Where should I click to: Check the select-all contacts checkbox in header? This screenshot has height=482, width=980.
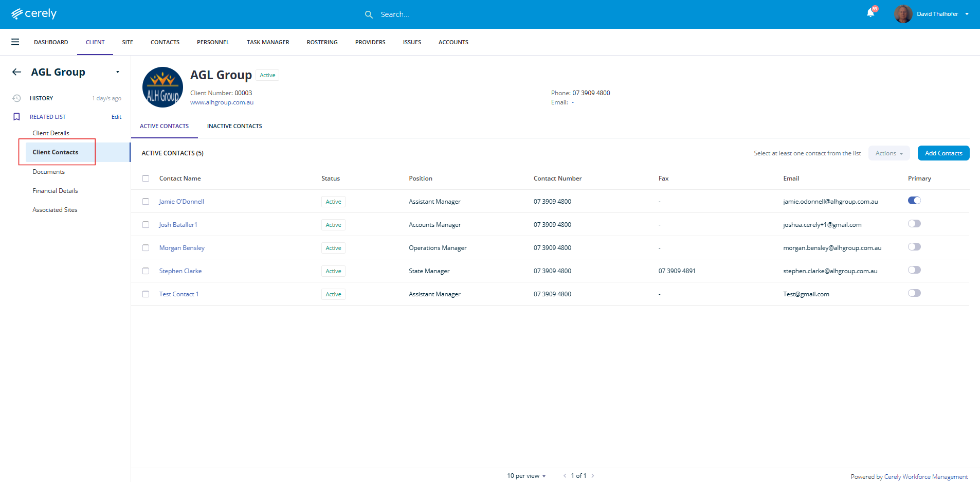[x=146, y=178]
